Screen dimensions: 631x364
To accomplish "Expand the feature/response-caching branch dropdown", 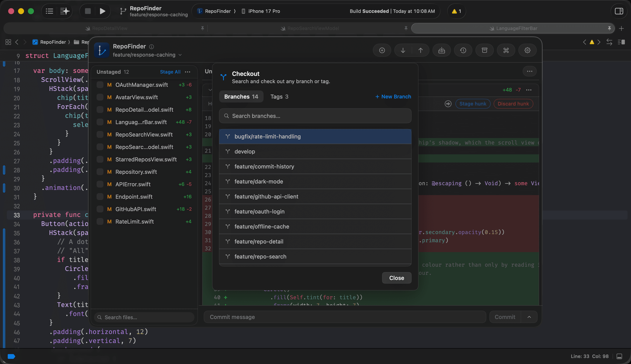I will point(147,55).
